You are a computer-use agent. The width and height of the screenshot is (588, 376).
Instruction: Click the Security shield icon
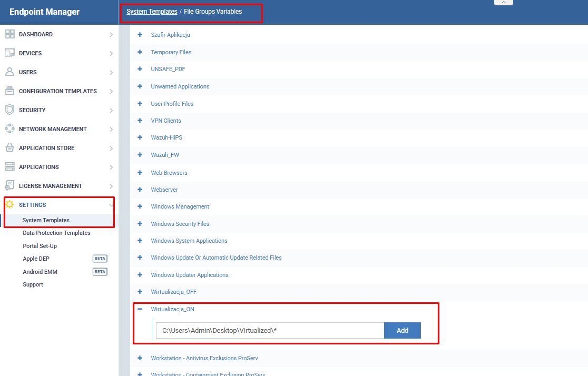pos(9,110)
